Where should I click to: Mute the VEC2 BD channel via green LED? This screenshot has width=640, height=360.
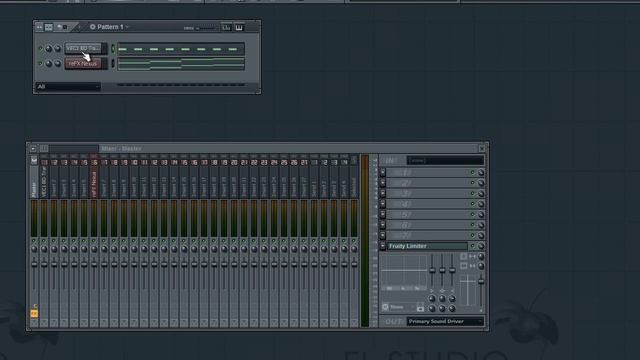point(40,49)
